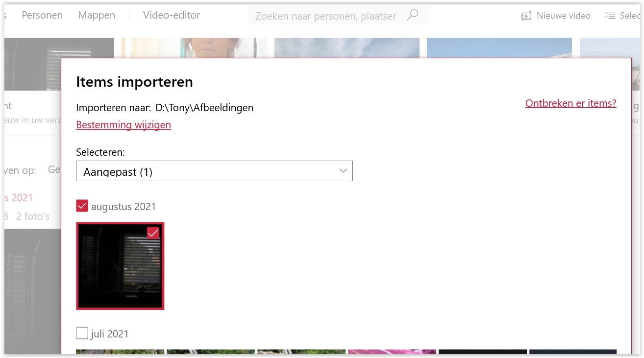The height and width of the screenshot is (358, 644).
Task: Check the juli 2021 group checkbox
Action: pyautogui.click(x=82, y=334)
